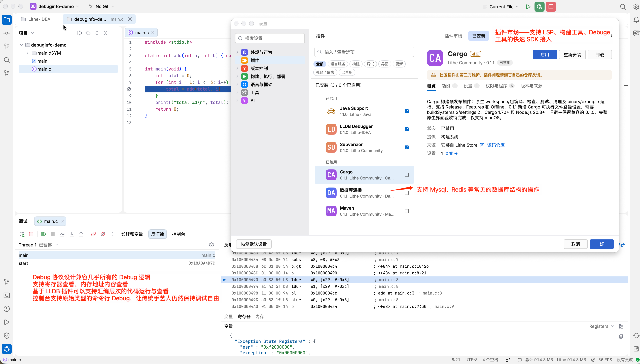Click the step over icon in debug toolbar
640x364 pixels.
tap(62, 234)
